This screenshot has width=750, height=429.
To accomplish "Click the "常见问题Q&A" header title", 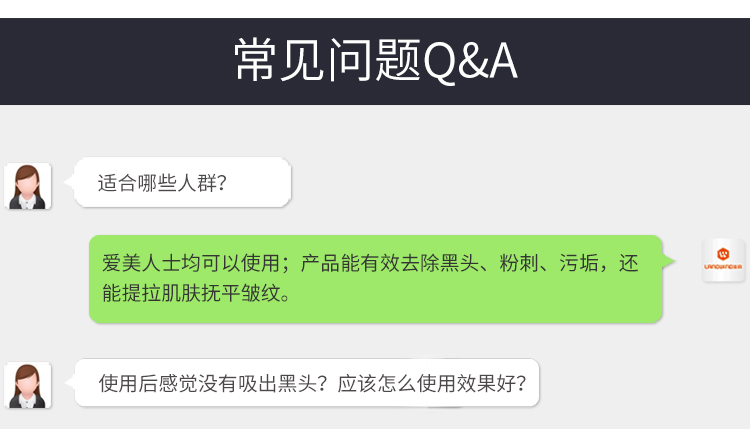I will 376,61.
